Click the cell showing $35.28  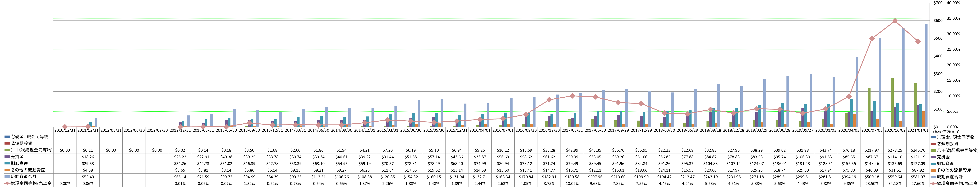[549, 150]
